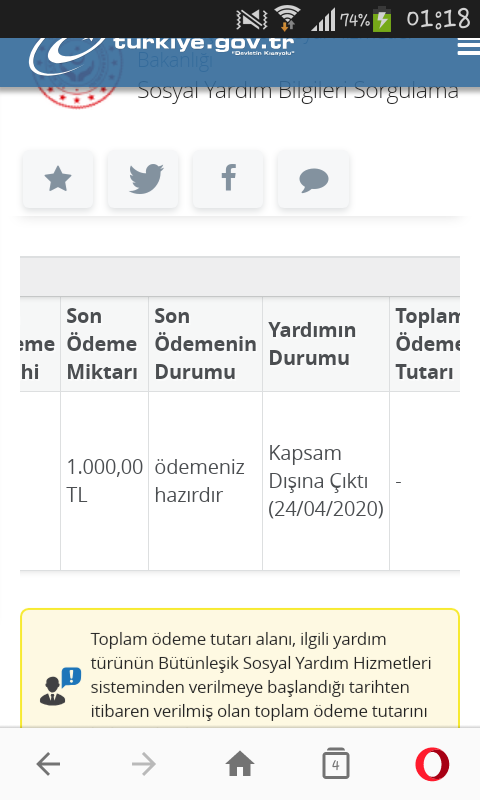Tap the 1.000,00 TL amount cell

[x=105, y=481]
